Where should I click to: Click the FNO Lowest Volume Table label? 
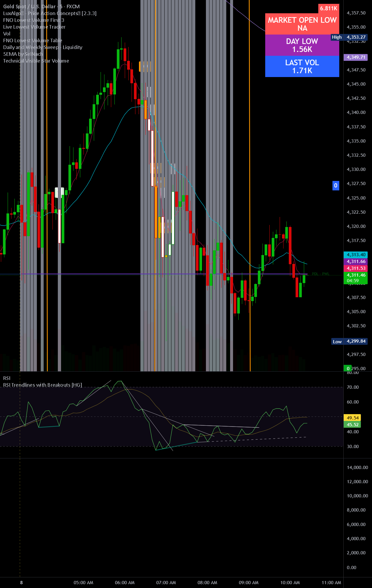click(x=32, y=40)
